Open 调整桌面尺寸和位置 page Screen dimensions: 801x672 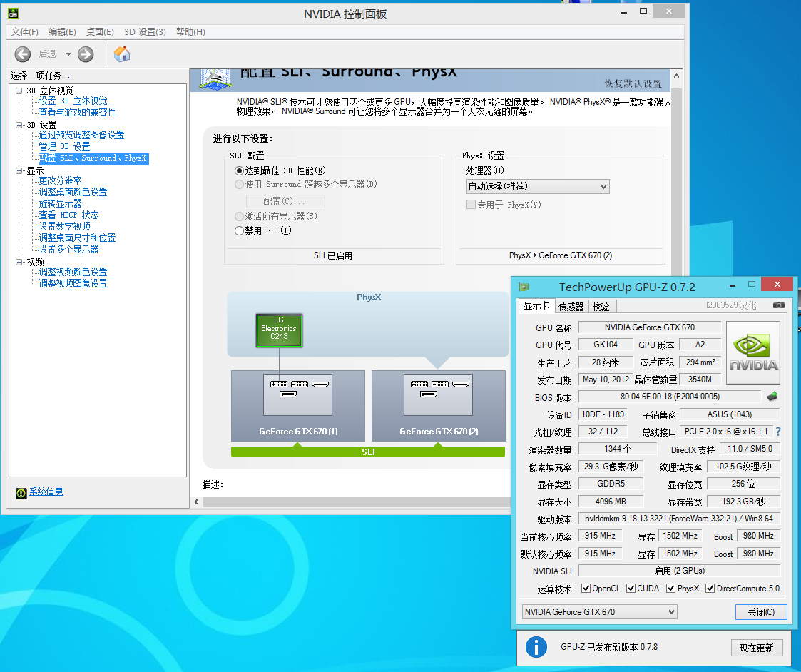click(77, 238)
